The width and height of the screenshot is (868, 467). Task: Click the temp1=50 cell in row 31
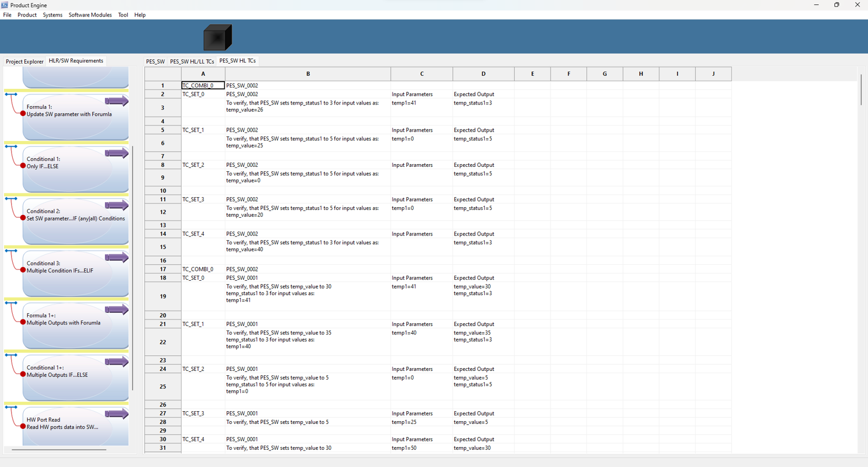pyautogui.click(x=422, y=448)
